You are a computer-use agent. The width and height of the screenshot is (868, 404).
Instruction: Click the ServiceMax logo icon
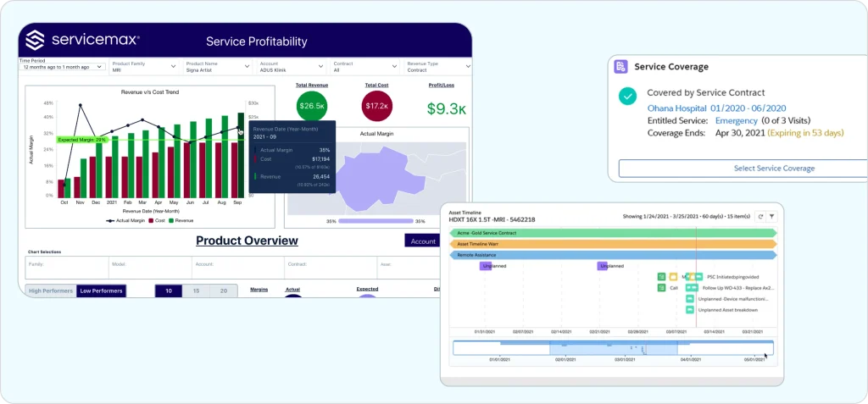[x=35, y=41]
